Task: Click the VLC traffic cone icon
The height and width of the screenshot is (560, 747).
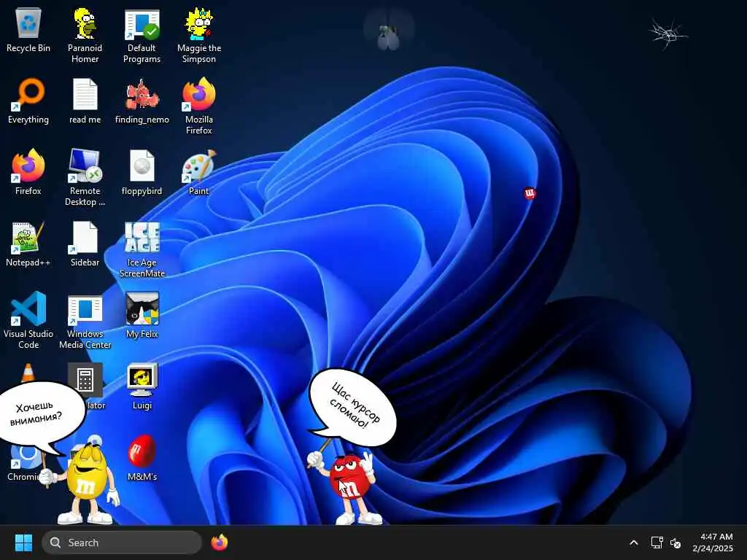Action: pos(28,373)
